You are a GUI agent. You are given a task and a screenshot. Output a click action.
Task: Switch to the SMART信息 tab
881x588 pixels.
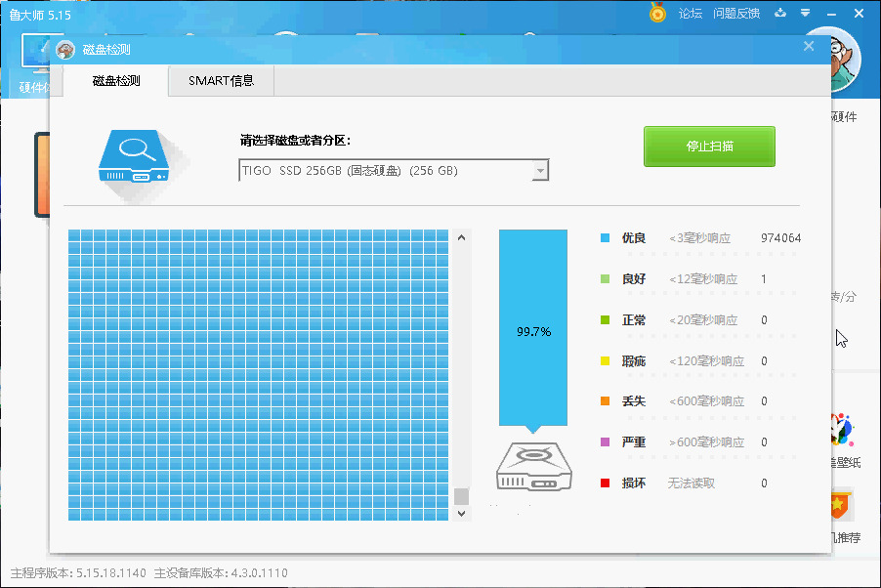pos(220,81)
